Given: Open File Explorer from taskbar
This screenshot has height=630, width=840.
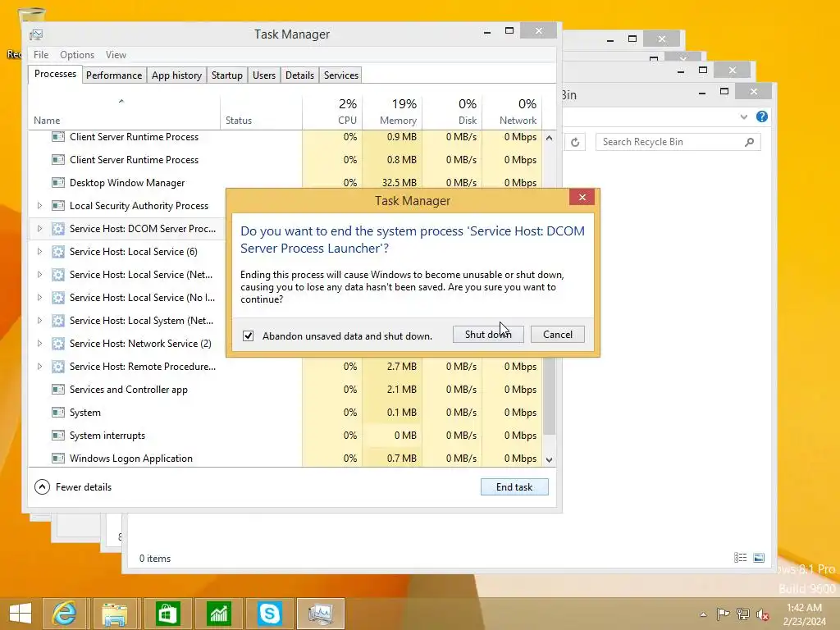Looking at the screenshot, I should click(115, 614).
